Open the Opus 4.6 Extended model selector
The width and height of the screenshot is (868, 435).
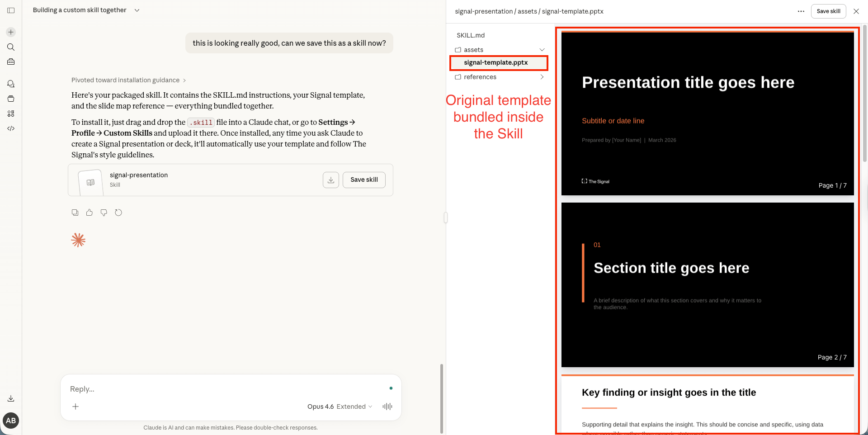pyautogui.click(x=340, y=407)
